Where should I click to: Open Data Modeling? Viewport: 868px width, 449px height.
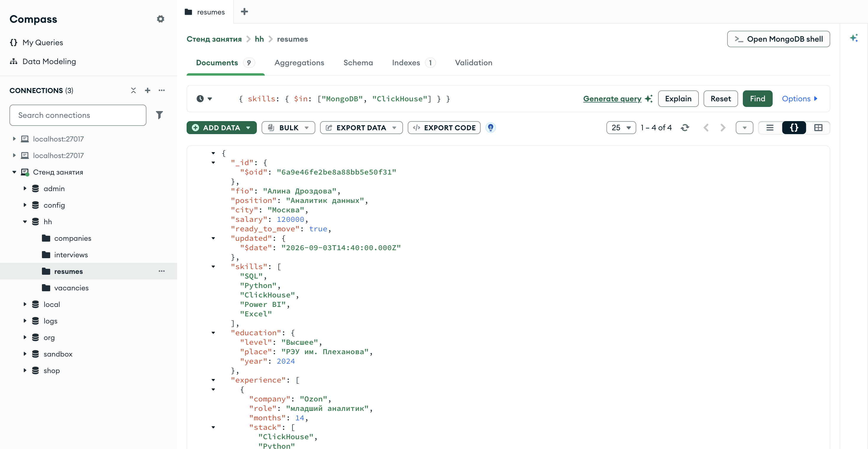tap(49, 61)
